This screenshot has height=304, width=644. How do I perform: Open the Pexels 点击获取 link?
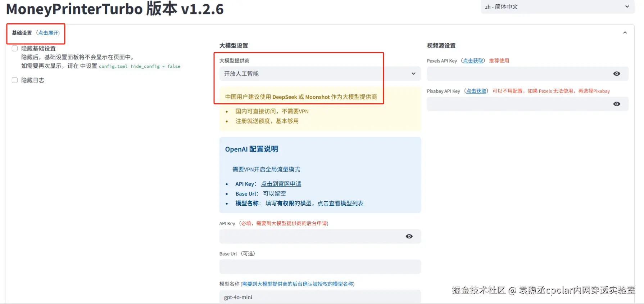coord(473,61)
